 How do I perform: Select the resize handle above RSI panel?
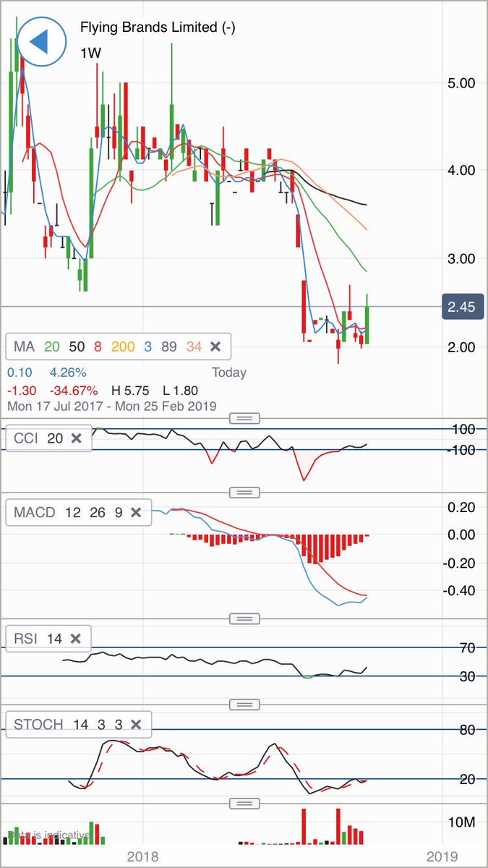pos(244,618)
